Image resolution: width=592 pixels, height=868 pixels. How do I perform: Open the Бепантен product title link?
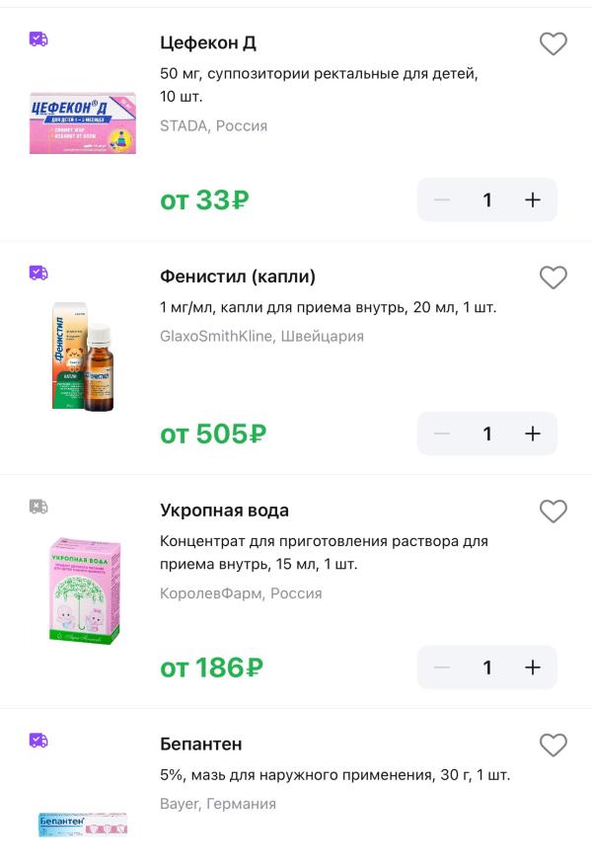tap(200, 744)
